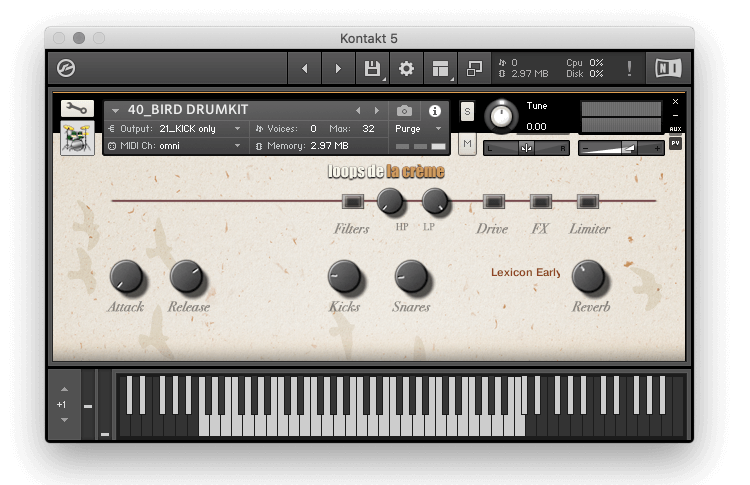Solo the instrument with S button
This screenshot has height=485, width=750.
(467, 111)
